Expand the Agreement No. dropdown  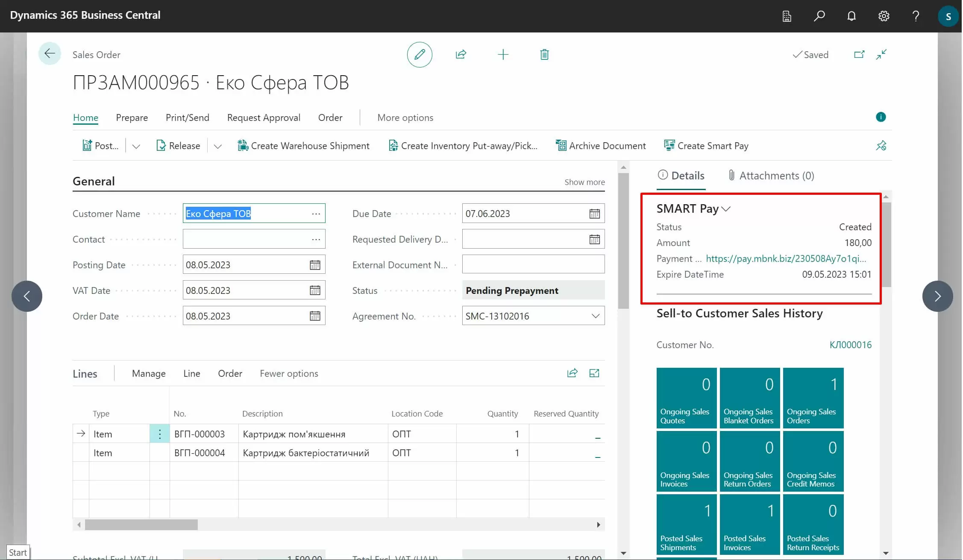pyautogui.click(x=595, y=316)
